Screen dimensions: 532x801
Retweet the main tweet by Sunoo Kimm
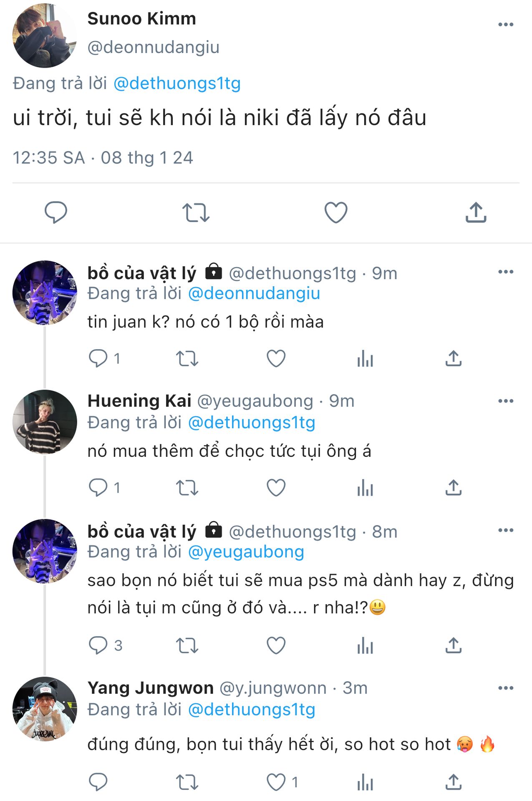pyautogui.click(x=196, y=212)
